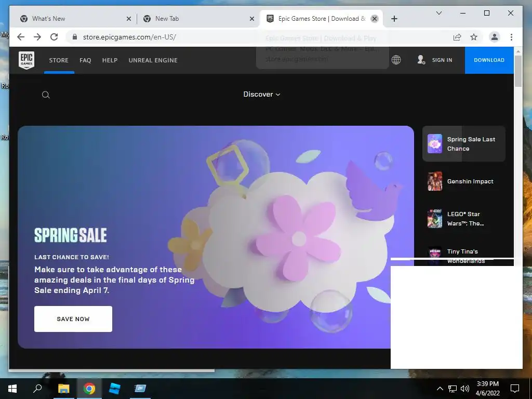The height and width of the screenshot is (399, 532).
Task: Bookmark this tab with the star icon
Action: pos(474,37)
